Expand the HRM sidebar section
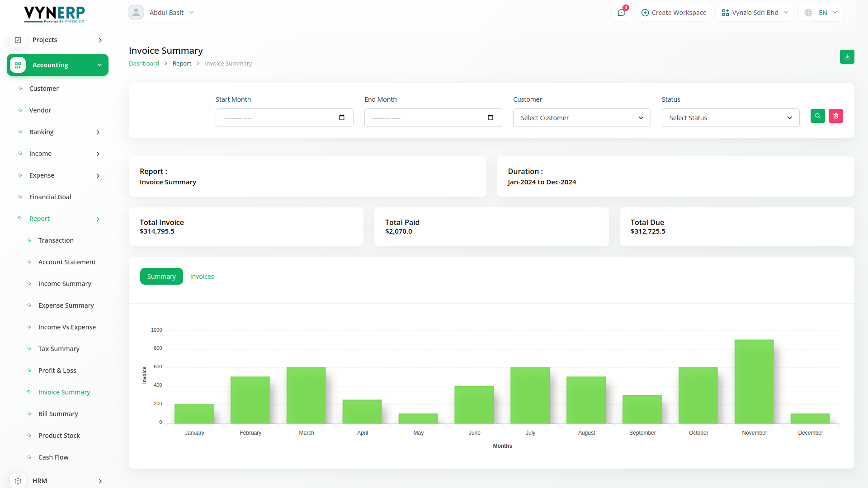This screenshot has height=488, width=868. tap(100, 481)
